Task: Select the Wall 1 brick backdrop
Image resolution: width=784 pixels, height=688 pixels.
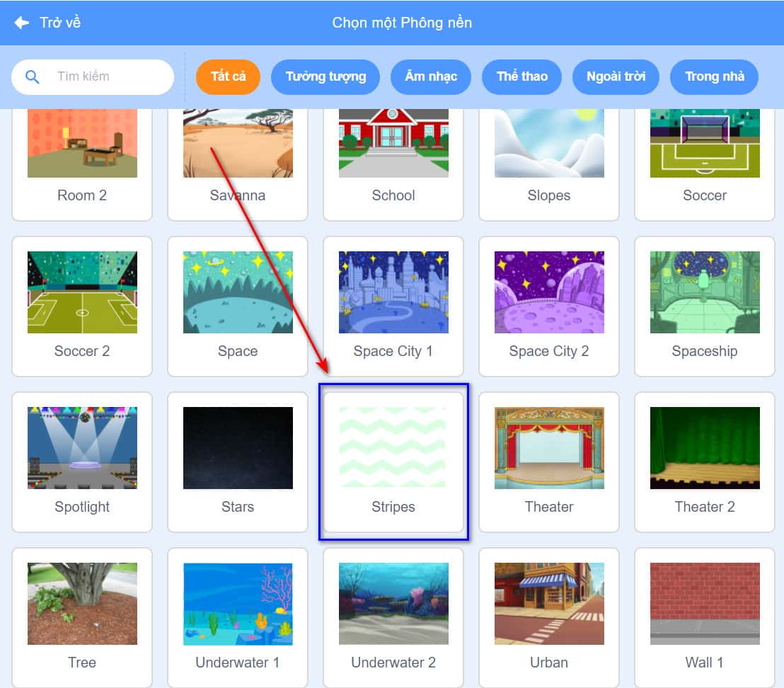Action: point(705,616)
